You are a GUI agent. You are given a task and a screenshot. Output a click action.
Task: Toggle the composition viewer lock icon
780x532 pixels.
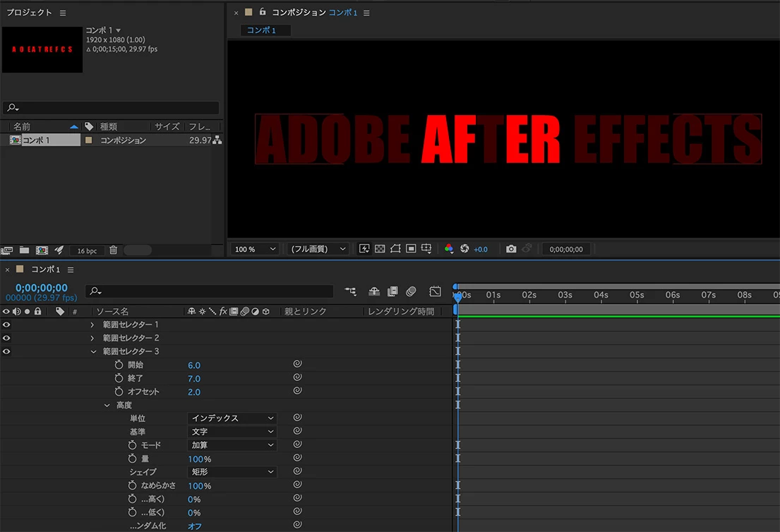pos(262,12)
